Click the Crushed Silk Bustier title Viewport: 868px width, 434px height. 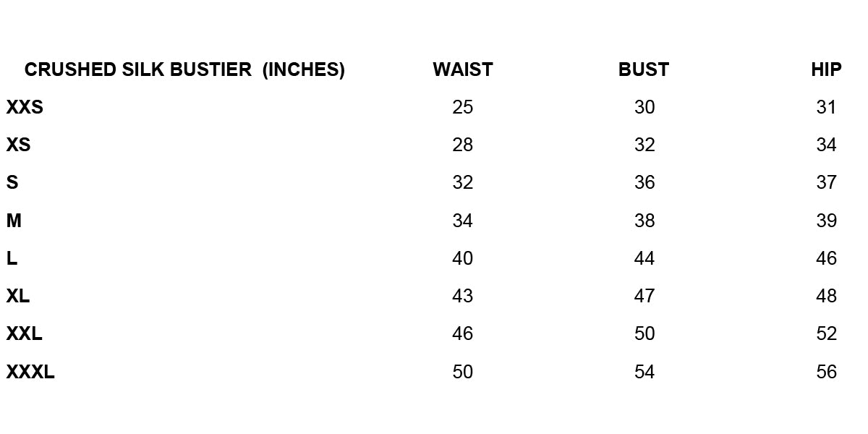click(x=184, y=69)
